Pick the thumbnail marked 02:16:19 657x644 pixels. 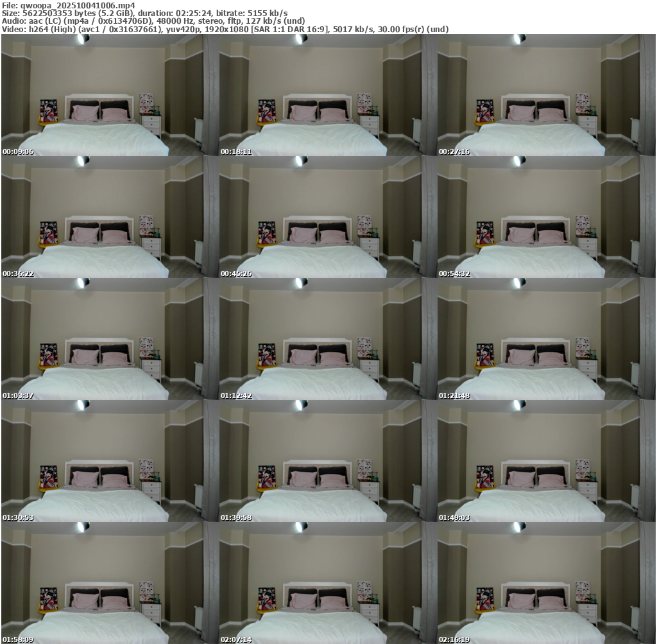pyautogui.click(x=547, y=583)
